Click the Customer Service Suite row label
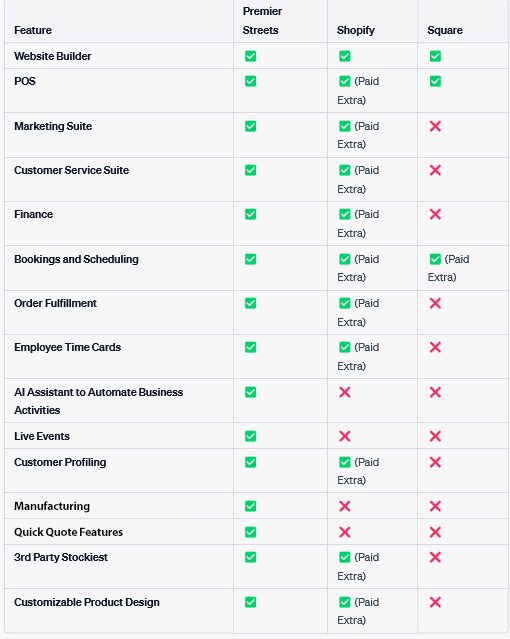 click(x=71, y=170)
